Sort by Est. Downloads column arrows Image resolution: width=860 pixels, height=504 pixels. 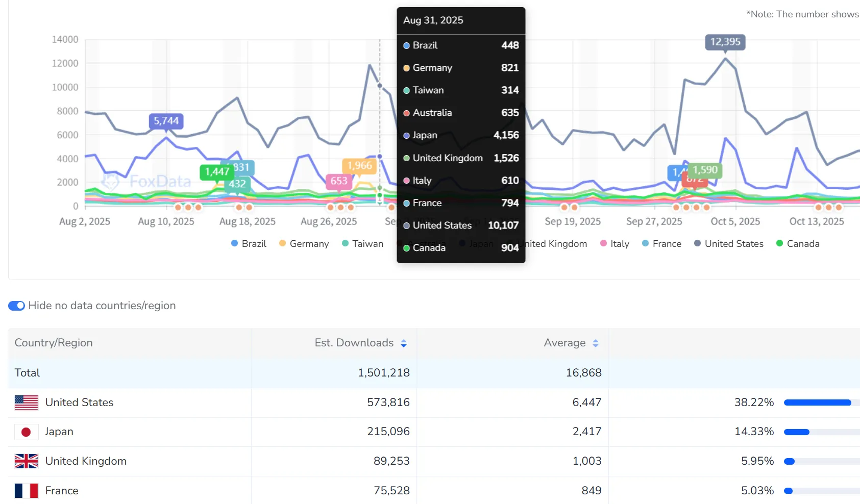404,343
